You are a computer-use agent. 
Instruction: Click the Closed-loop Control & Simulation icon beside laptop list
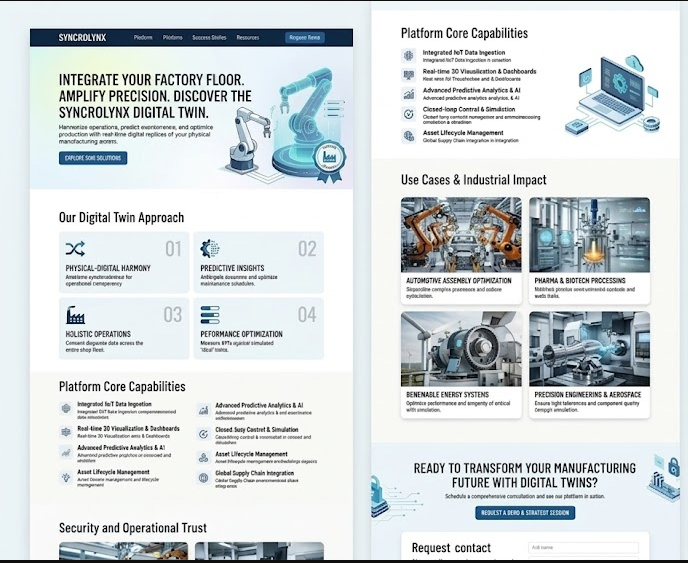tap(408, 114)
